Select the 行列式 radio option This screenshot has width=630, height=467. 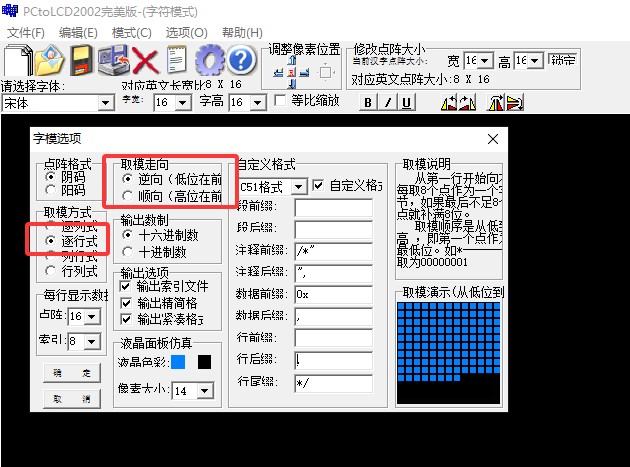coord(51,271)
